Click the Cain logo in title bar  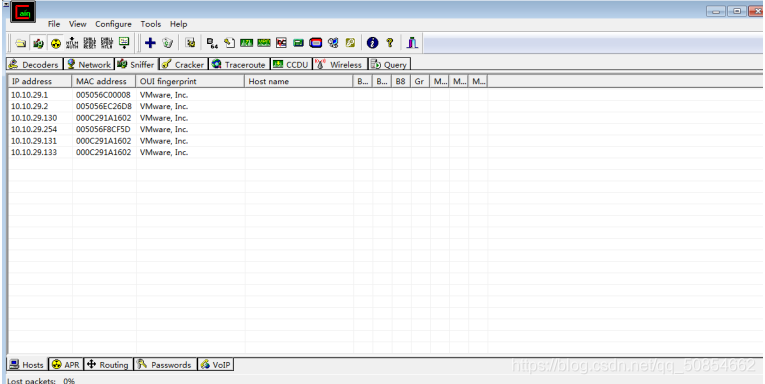[23, 12]
